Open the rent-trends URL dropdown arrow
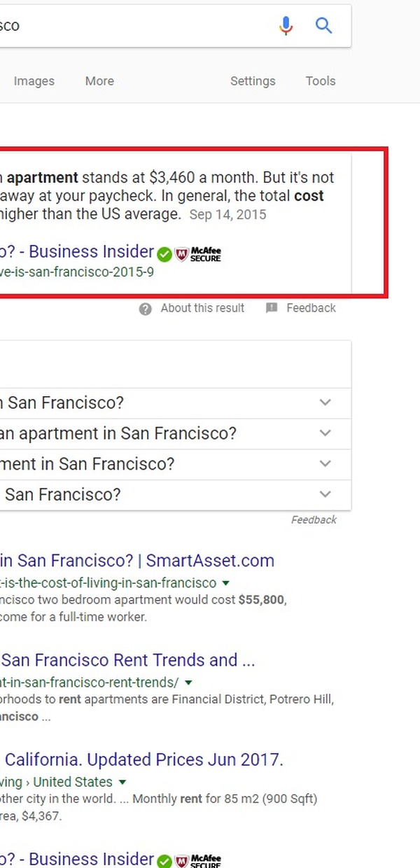 [188, 682]
